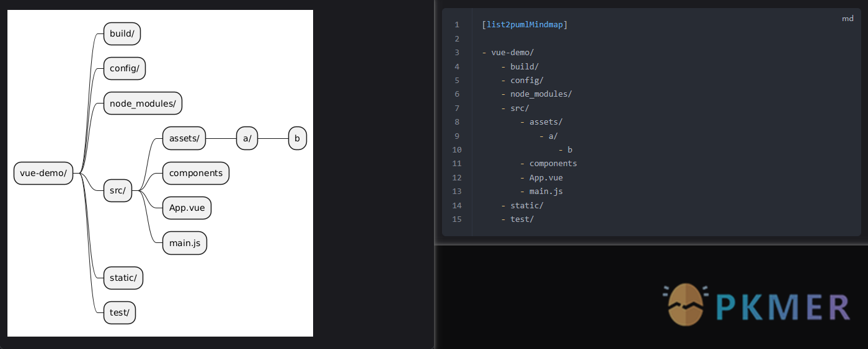Select the components mind map node
Image resolution: width=868 pixels, height=349 pixels.
[196, 173]
